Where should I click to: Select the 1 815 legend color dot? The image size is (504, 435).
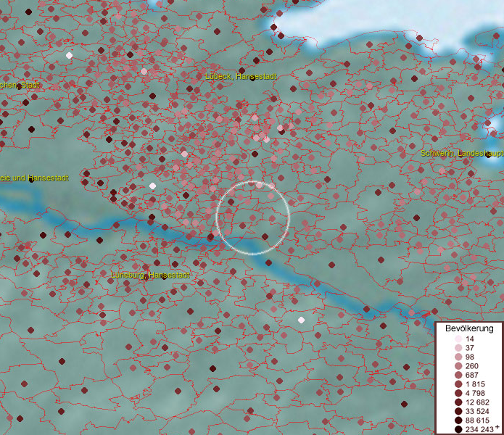pyautogui.click(x=458, y=384)
